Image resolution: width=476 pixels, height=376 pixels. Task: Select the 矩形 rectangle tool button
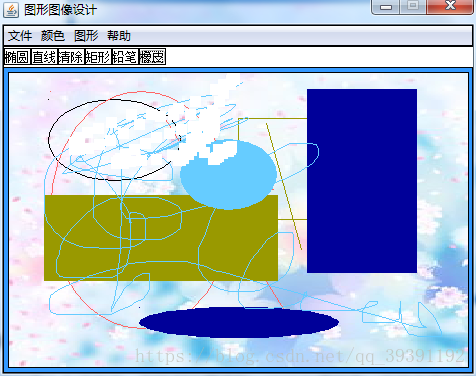(x=98, y=57)
